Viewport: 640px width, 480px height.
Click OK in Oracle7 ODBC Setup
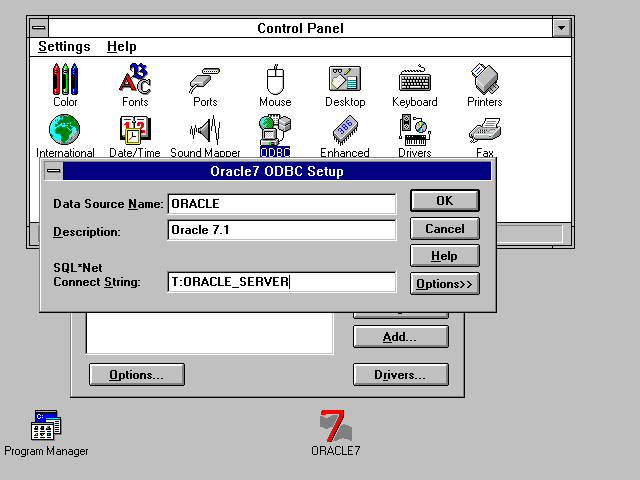pyautogui.click(x=444, y=201)
